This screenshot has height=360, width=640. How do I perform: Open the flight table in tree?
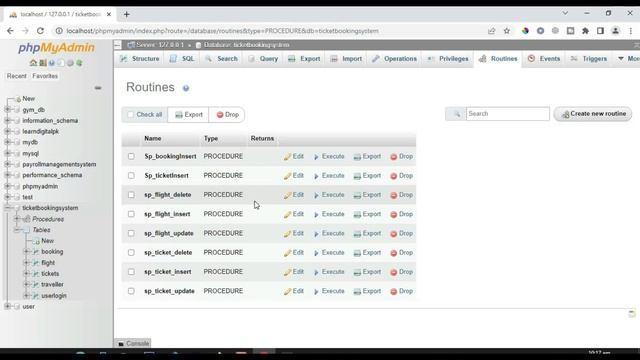click(x=48, y=262)
